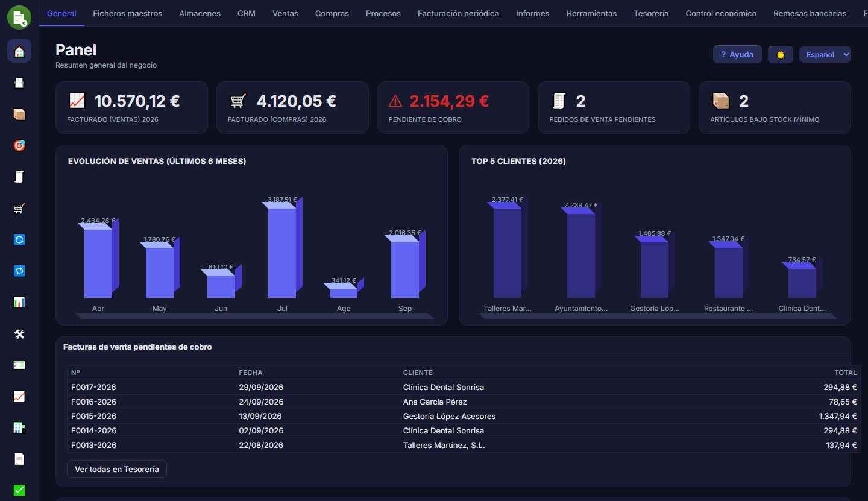Open the Español language dropdown
The width and height of the screenshot is (868, 501).
pyautogui.click(x=825, y=54)
